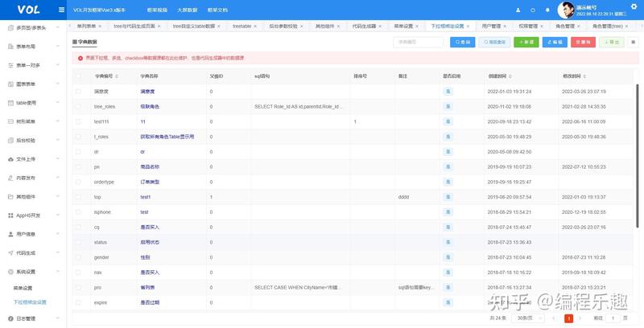644x328 pixels.
Task: Open the 大屏数据 top menu item
Action: (x=188, y=10)
